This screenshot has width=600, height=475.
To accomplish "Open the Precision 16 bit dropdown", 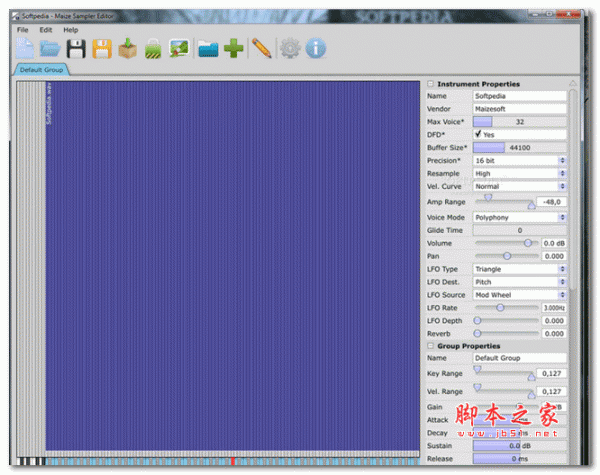I will coord(520,160).
